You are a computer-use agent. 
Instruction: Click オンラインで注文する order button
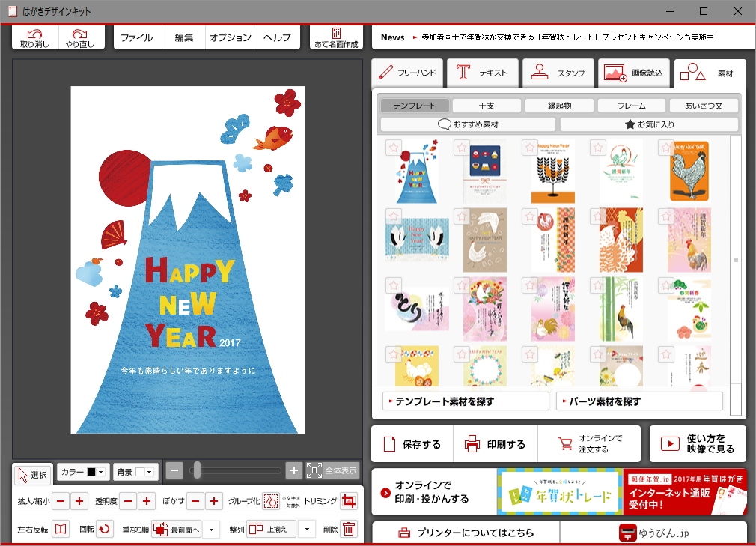(x=589, y=443)
